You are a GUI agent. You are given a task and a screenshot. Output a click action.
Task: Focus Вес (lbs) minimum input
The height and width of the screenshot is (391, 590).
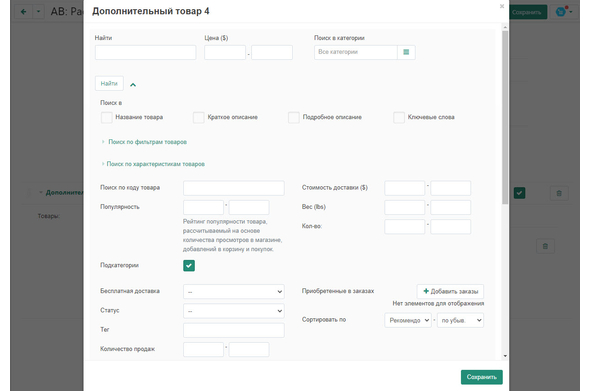tap(404, 207)
